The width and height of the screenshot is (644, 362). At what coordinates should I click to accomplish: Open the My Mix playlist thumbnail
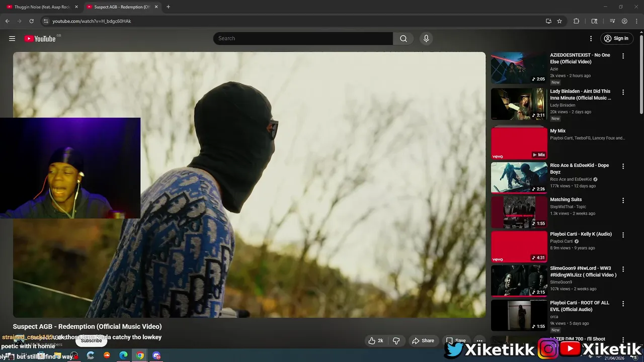[519, 143]
